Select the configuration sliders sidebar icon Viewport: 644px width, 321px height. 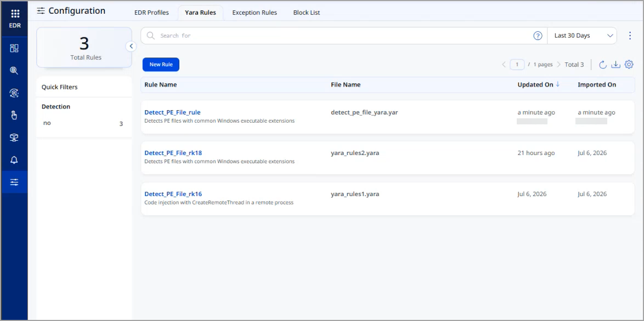[14, 182]
